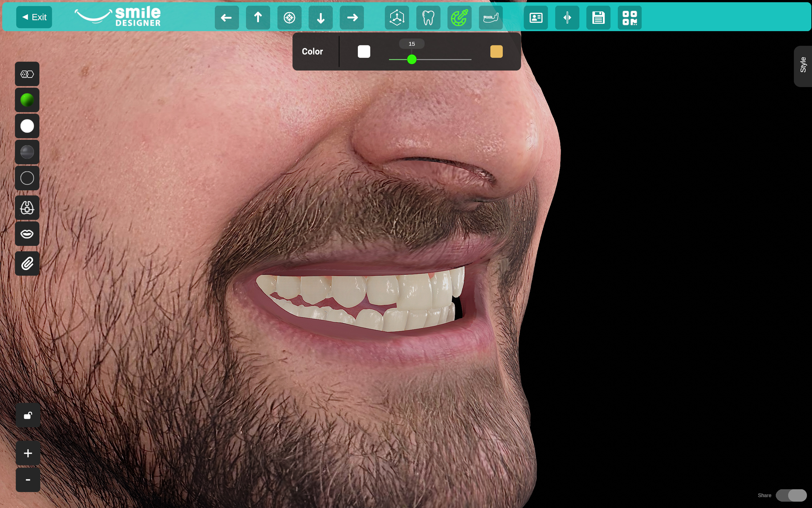Viewport: 812px width, 508px height.
Task: Select the tooth tool icon
Action: coord(428,17)
